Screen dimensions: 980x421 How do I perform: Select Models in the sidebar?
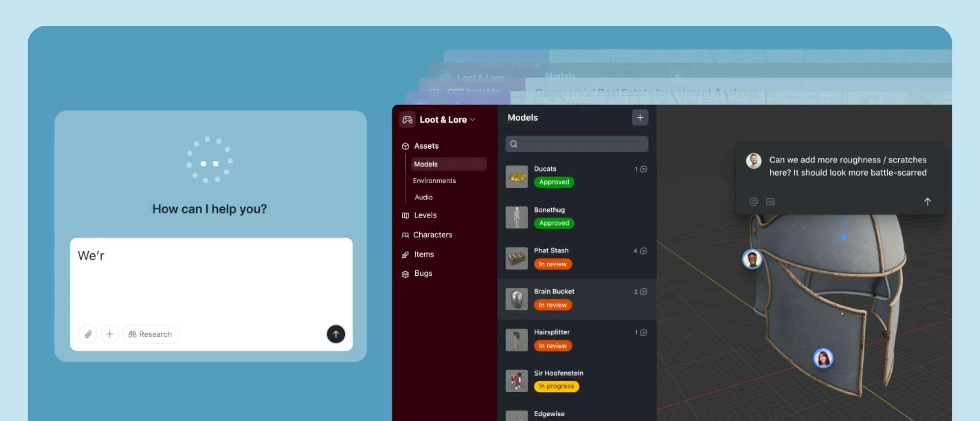(x=449, y=164)
